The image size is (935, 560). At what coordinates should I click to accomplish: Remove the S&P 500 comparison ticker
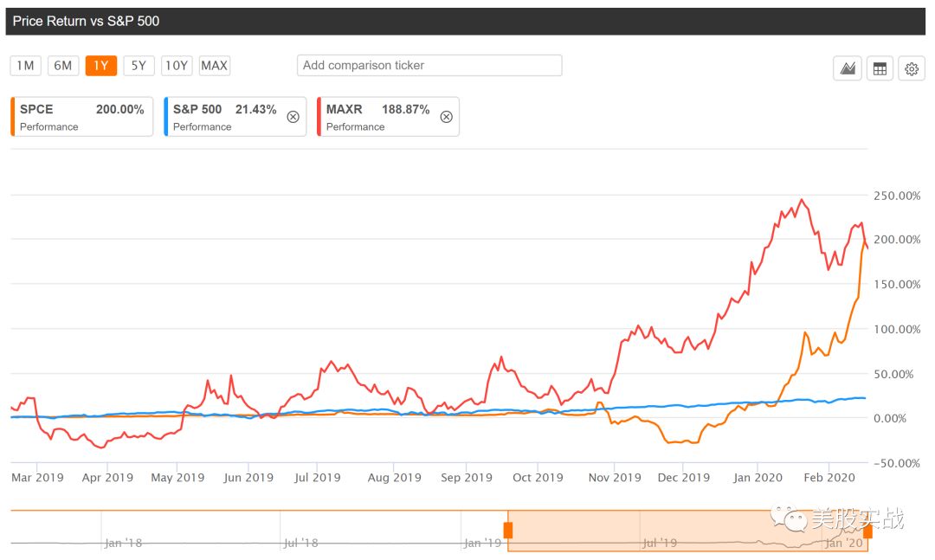293,117
